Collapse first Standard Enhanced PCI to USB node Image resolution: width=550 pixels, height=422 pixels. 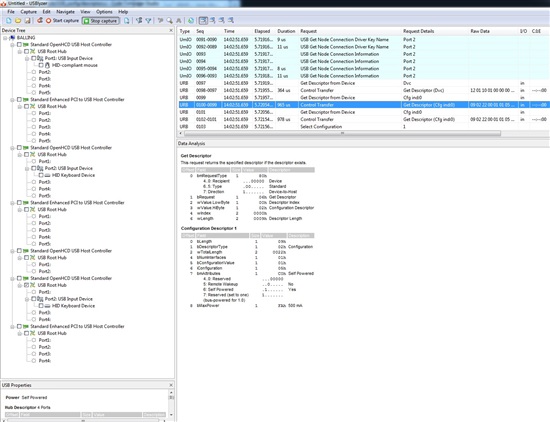click(12, 100)
